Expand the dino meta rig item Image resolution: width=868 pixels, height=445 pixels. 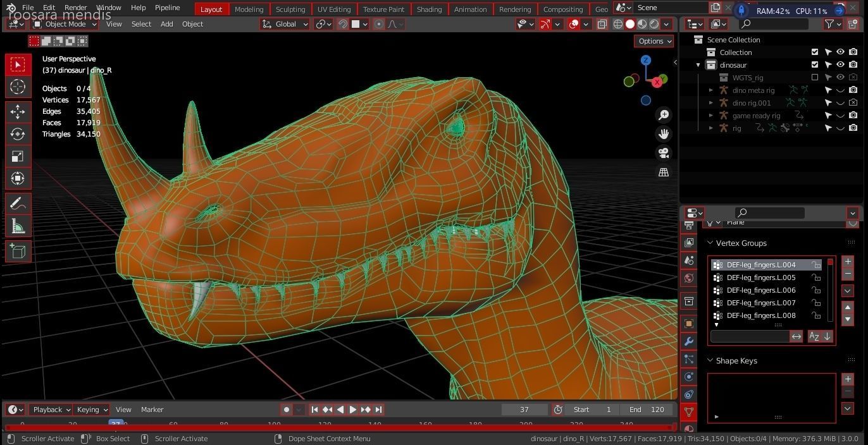click(x=711, y=90)
